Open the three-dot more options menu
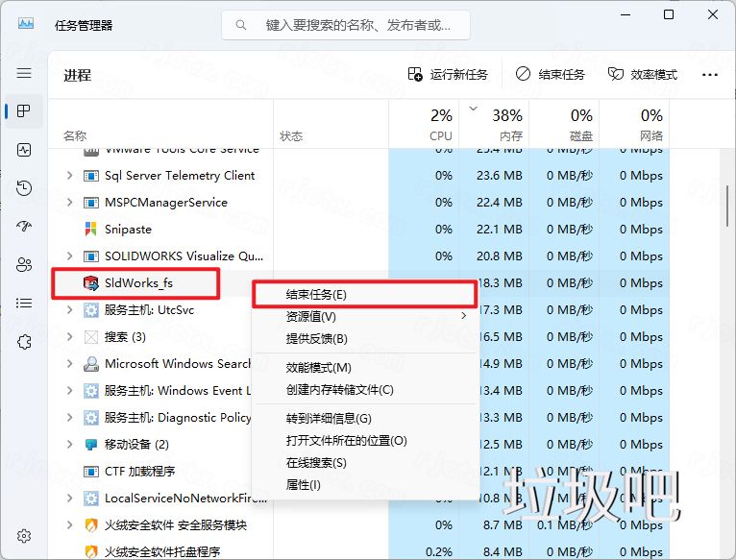The image size is (736, 560). pyautogui.click(x=710, y=75)
